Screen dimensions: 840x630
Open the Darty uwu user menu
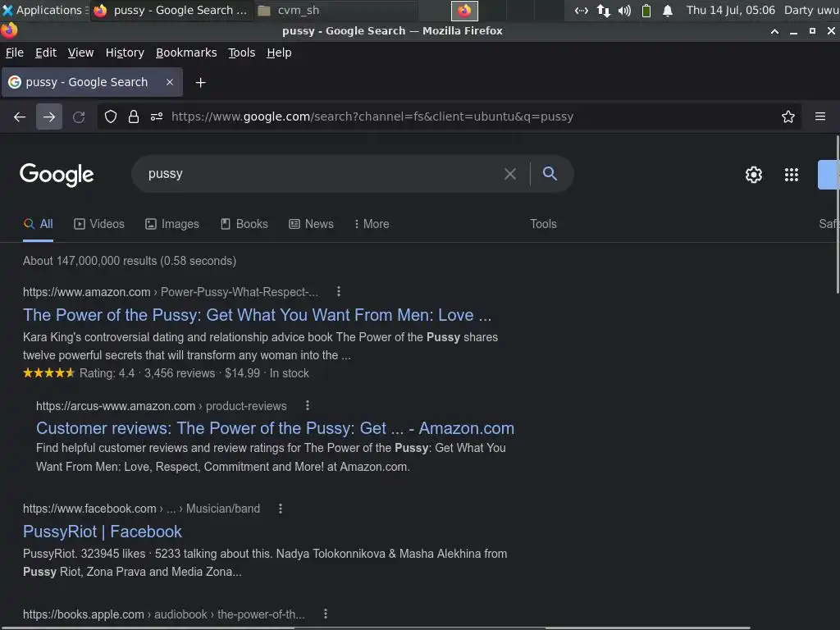(x=811, y=10)
